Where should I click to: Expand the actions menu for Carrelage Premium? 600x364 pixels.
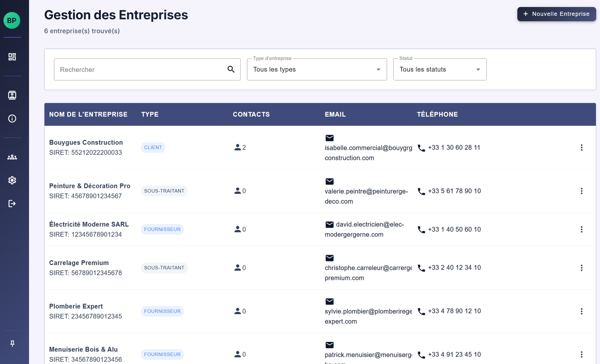[582, 268]
